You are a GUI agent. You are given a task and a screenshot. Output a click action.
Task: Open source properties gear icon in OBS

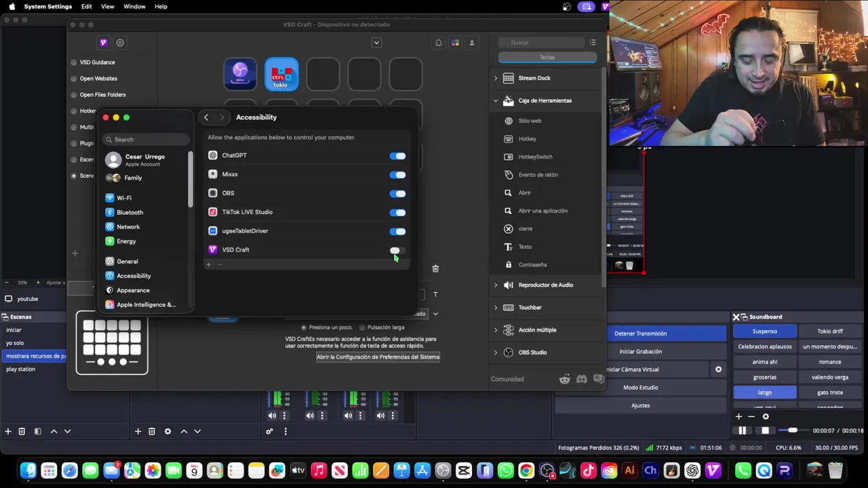167,431
